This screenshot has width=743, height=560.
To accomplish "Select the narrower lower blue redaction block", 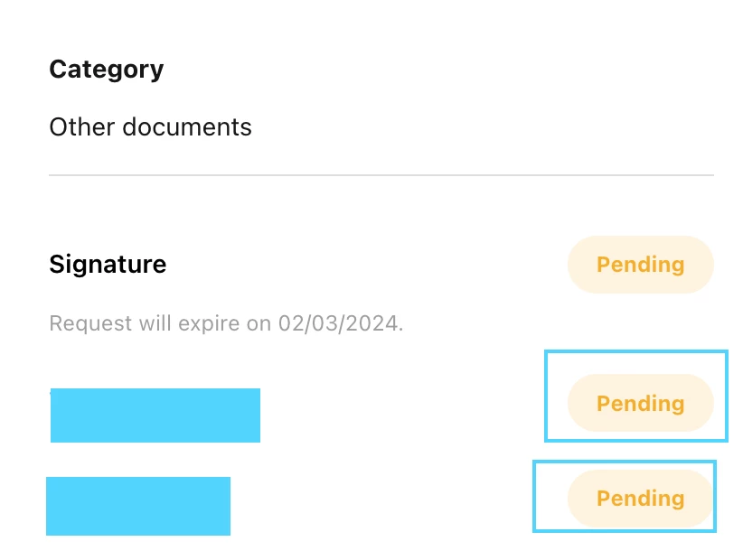I will pos(138,506).
